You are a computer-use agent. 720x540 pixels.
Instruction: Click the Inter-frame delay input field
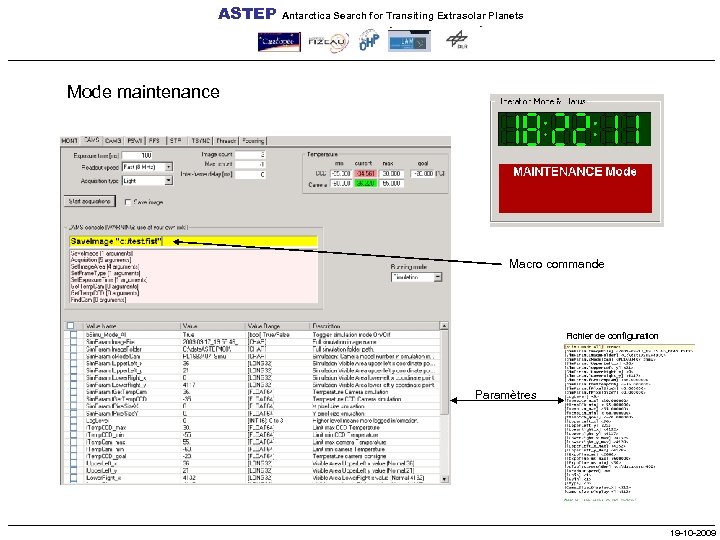(251, 174)
